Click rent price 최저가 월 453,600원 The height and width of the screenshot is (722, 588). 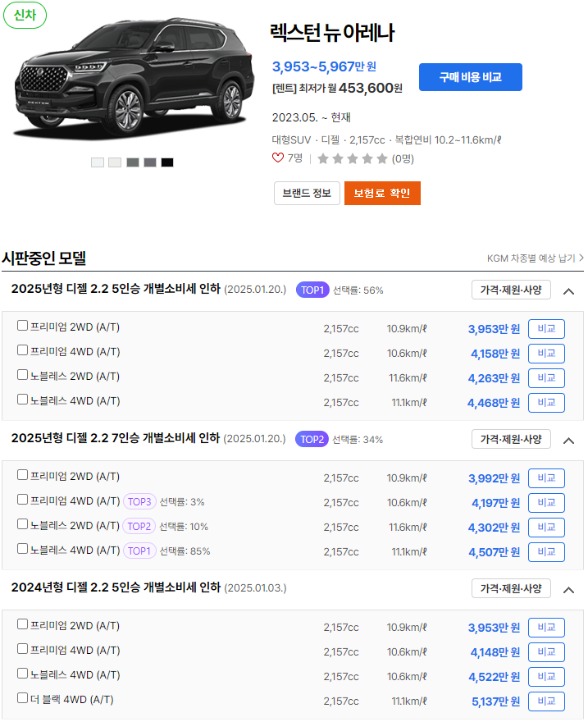pyautogui.click(x=337, y=88)
